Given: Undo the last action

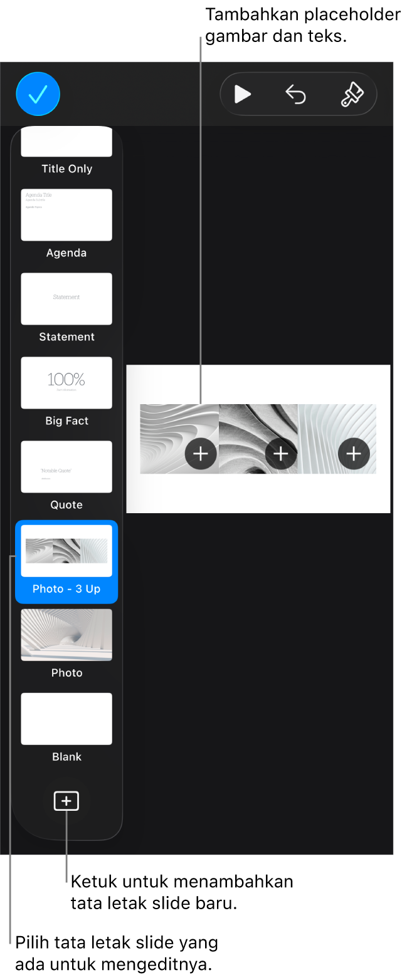Looking at the screenshot, I should (295, 95).
